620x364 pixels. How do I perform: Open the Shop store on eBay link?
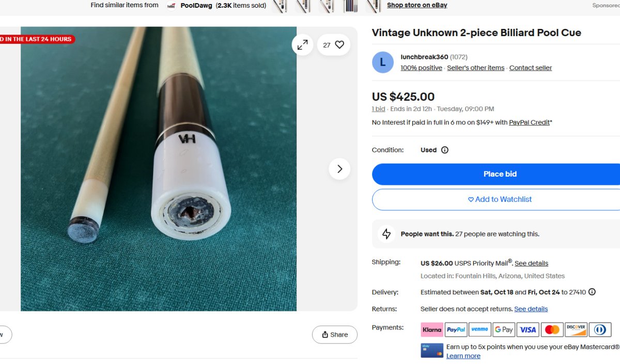pos(417,5)
